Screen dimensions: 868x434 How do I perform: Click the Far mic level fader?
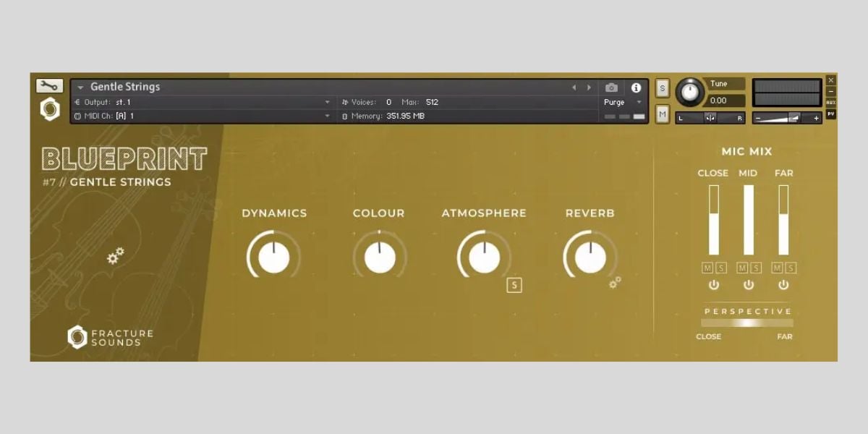point(783,220)
